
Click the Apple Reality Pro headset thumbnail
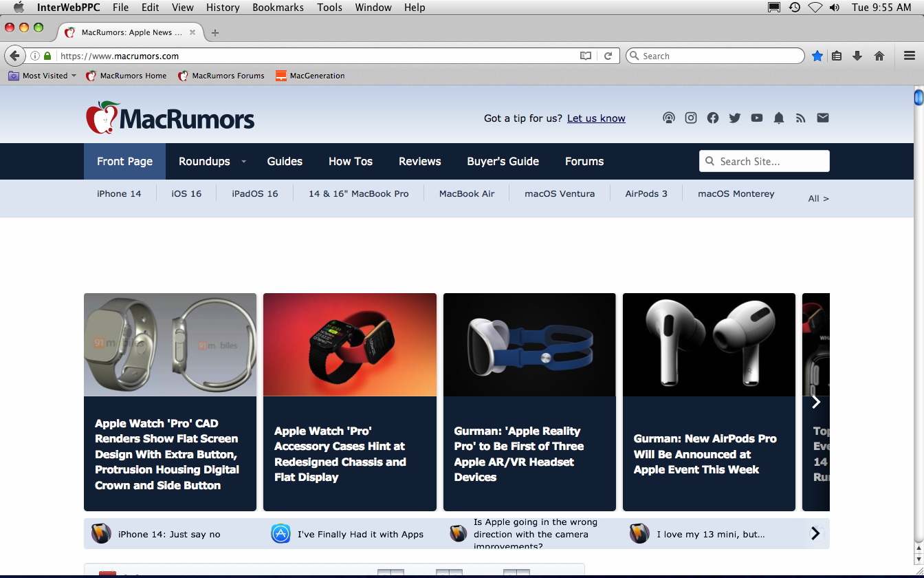529,345
